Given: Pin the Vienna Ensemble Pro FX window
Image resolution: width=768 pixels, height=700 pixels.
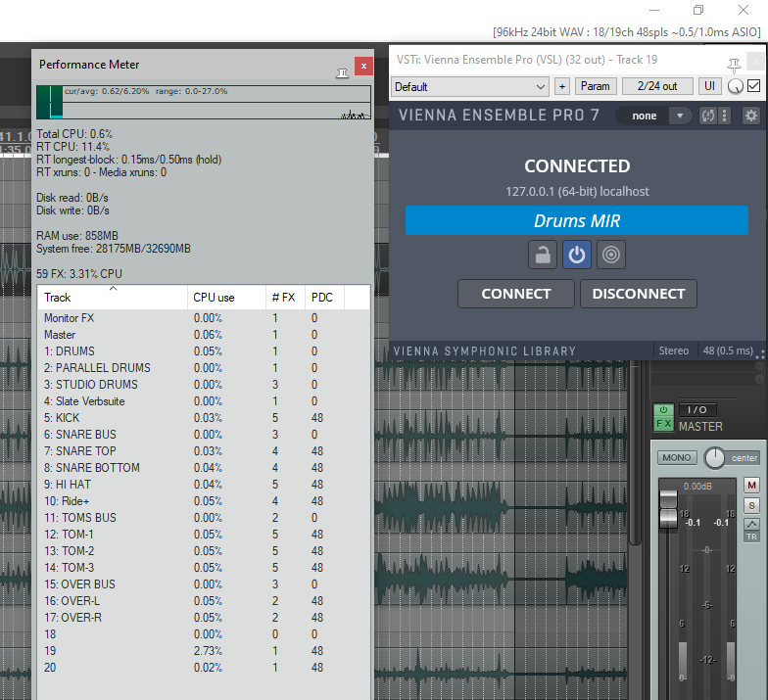Looking at the screenshot, I should tap(734, 65).
